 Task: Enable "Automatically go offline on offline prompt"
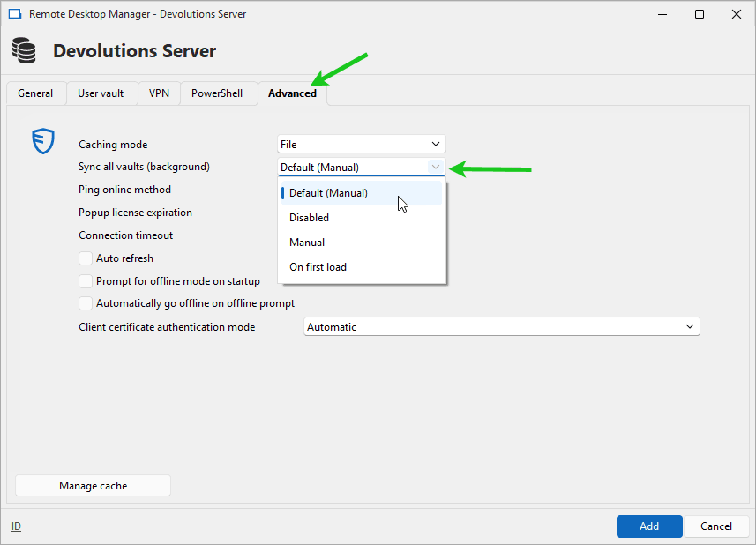[x=86, y=302]
